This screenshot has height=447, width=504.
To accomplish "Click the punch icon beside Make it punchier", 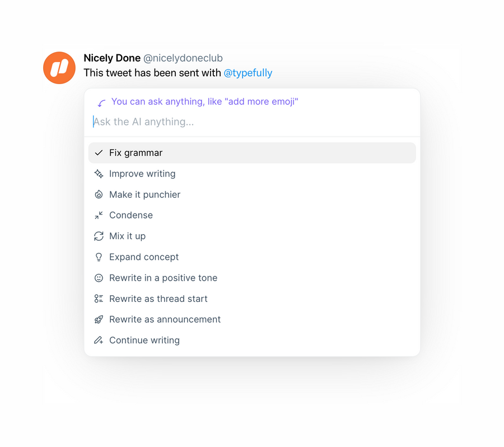I will [x=99, y=194].
